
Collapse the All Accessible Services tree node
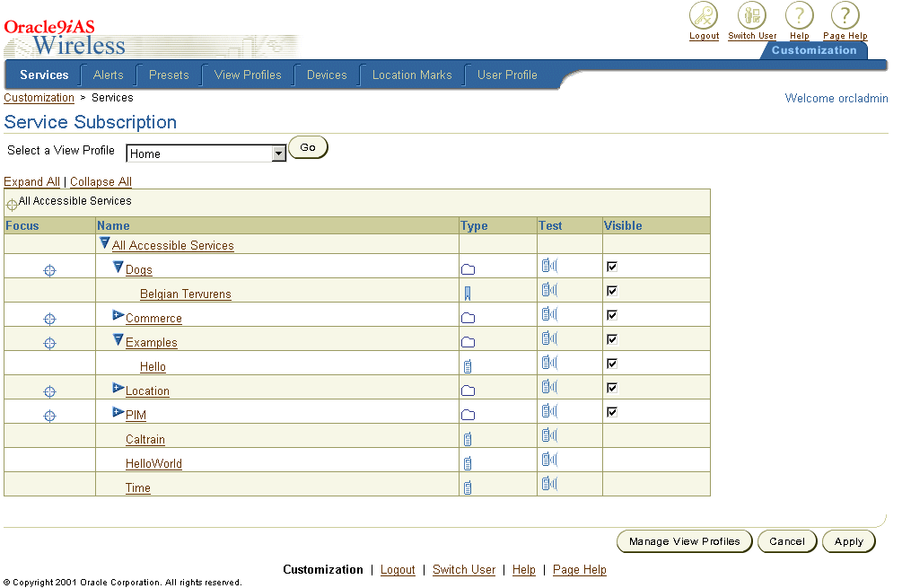pos(105,242)
